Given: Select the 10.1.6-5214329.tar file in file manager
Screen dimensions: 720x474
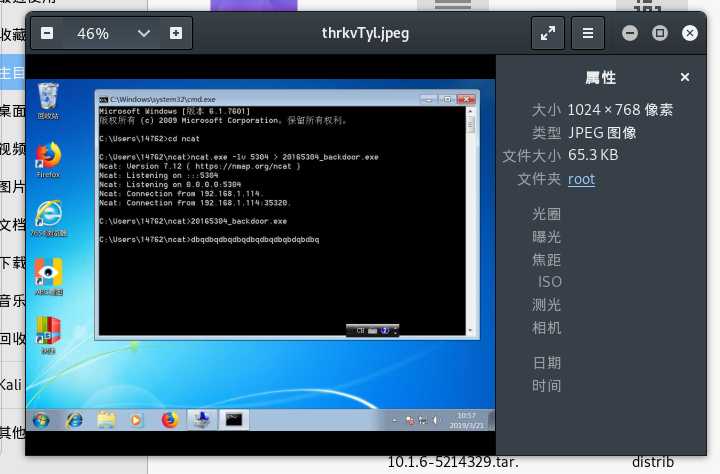Looking at the screenshot, I should click(453, 463).
